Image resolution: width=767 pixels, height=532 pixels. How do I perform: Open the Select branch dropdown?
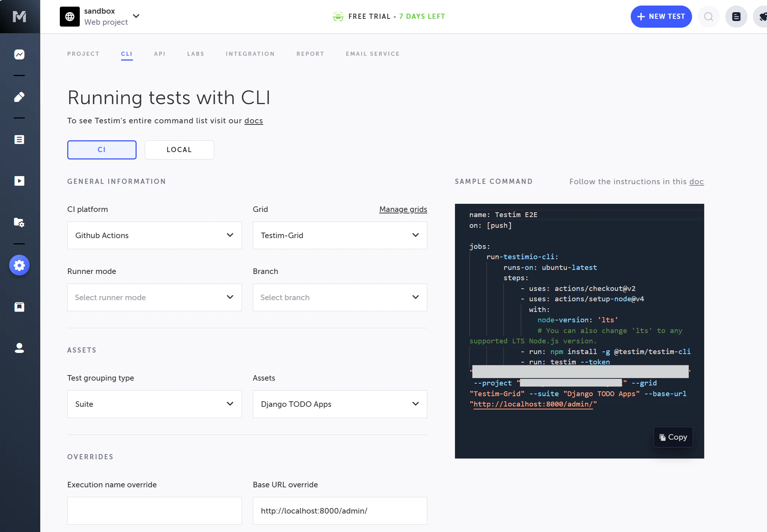click(340, 297)
